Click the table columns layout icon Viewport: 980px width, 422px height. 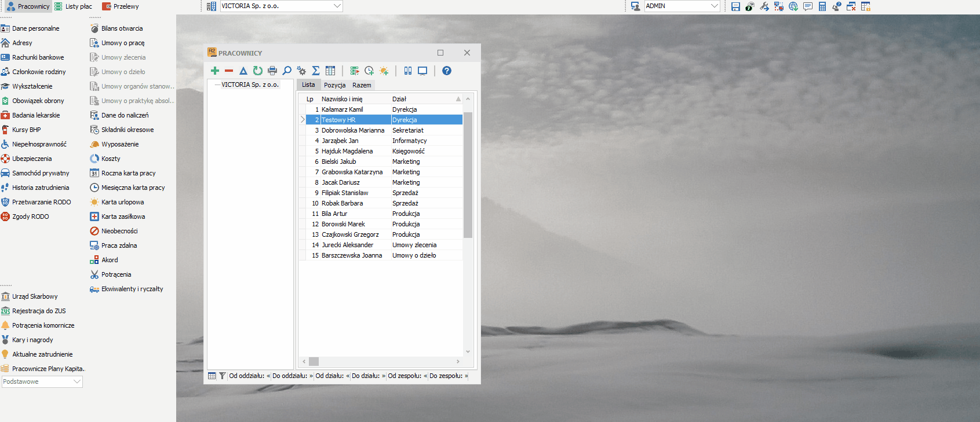pyautogui.click(x=330, y=71)
